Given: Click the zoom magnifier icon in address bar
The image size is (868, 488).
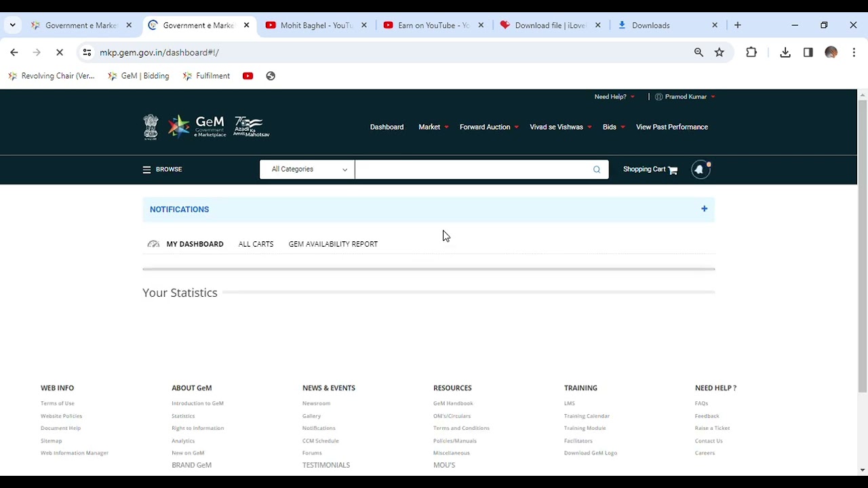Looking at the screenshot, I should (x=698, y=52).
